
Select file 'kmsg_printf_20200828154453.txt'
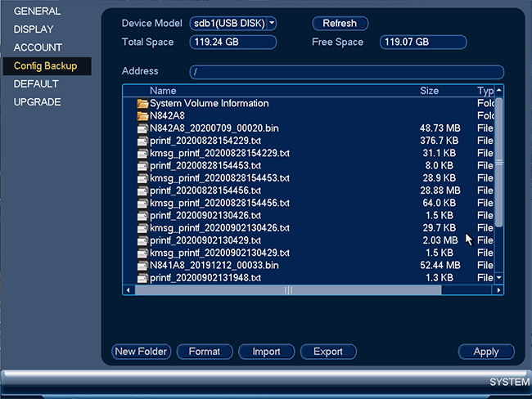tap(219, 178)
